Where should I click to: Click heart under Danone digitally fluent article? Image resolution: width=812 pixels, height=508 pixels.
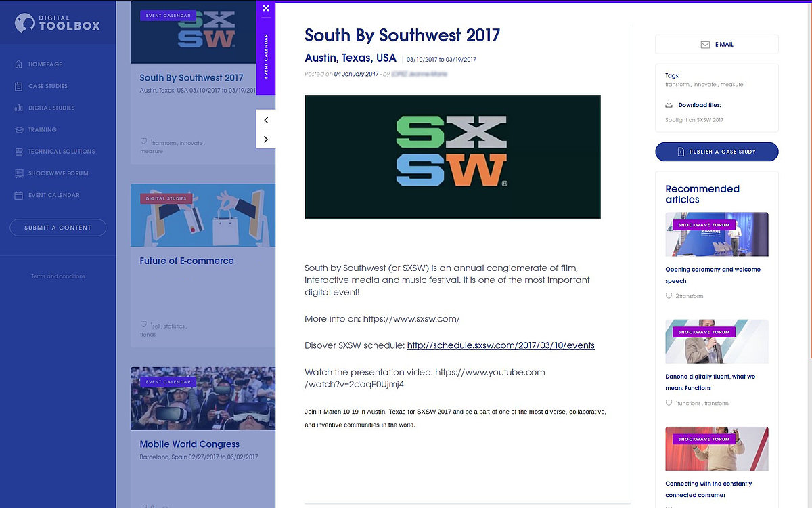click(x=669, y=403)
